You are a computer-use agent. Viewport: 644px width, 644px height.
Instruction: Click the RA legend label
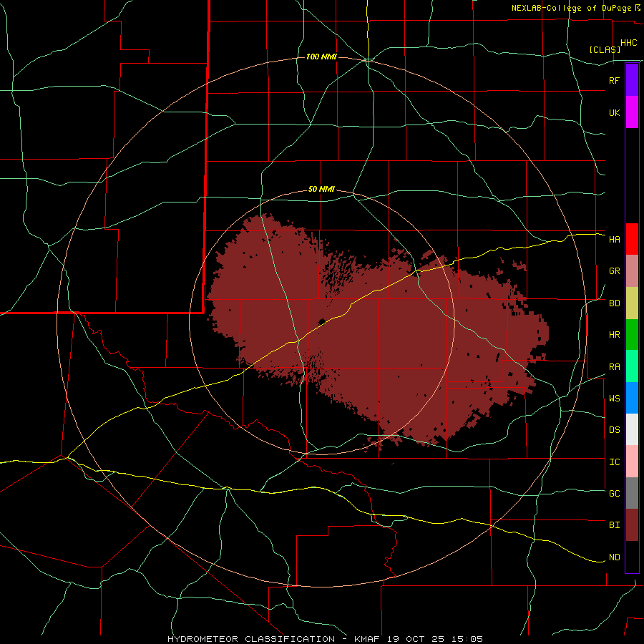(614, 367)
